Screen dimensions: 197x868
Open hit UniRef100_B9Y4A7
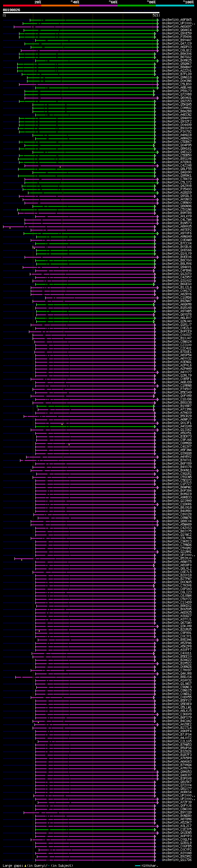click(x=176, y=40)
